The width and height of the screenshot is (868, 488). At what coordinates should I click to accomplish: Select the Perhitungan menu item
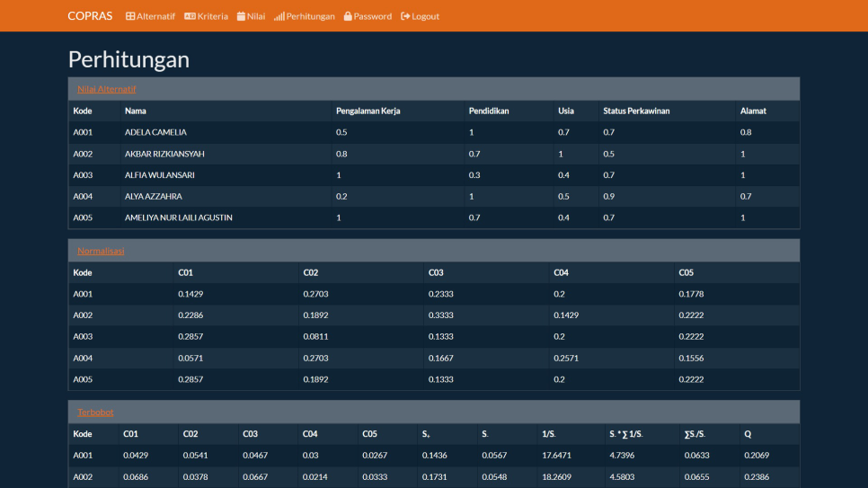(x=305, y=16)
